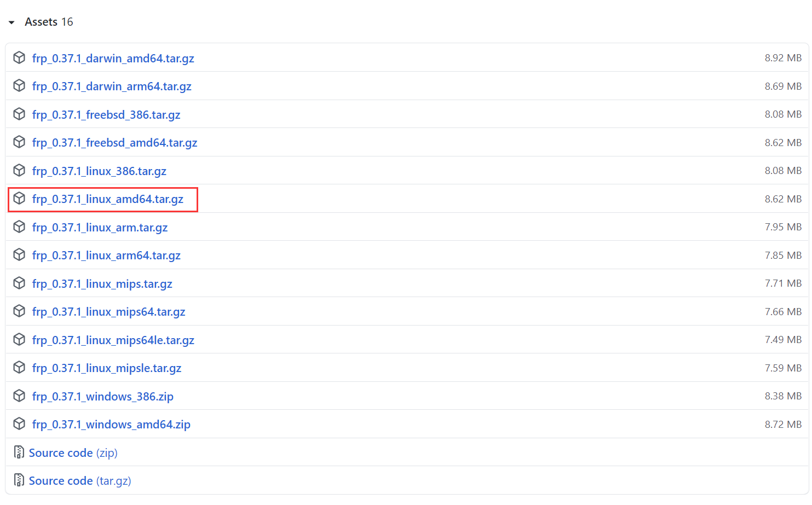Screen dimensions: 812x505
Task: Click package icon beside frp_0.37.1_darwin_arm64.tar.gz
Action: tap(19, 86)
